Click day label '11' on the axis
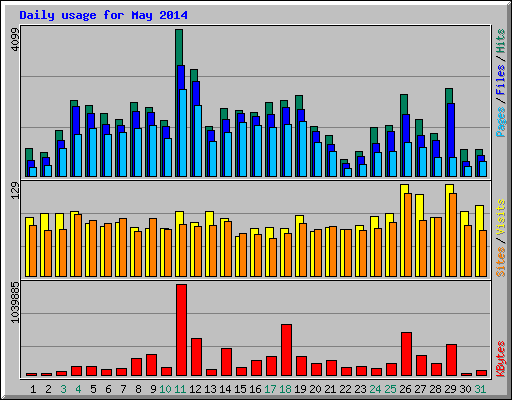Viewport: 512px width, 400px height. click(180, 389)
